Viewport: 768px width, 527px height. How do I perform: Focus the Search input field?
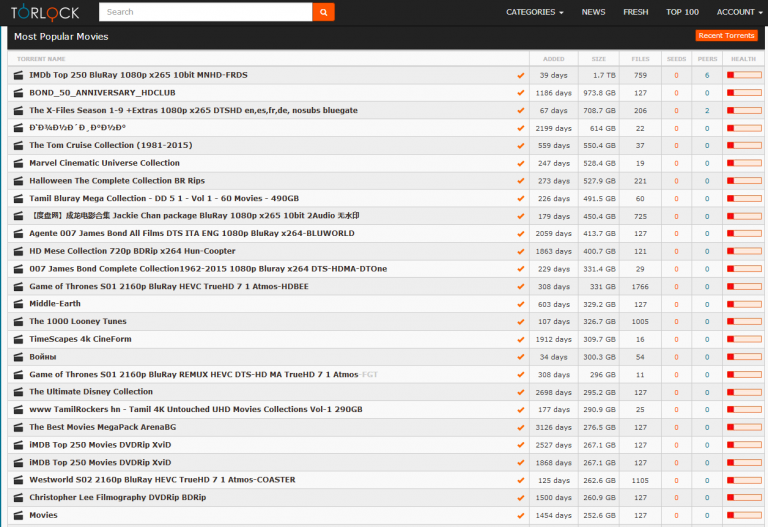click(206, 12)
